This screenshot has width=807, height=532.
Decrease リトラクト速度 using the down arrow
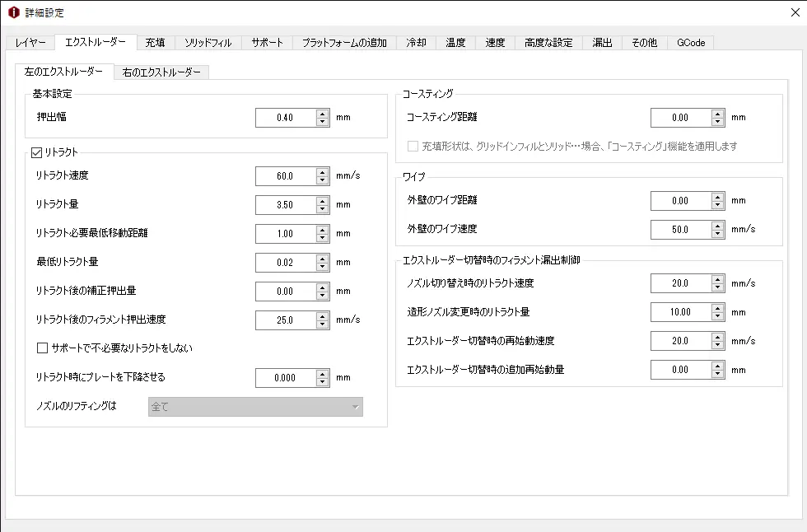point(322,180)
